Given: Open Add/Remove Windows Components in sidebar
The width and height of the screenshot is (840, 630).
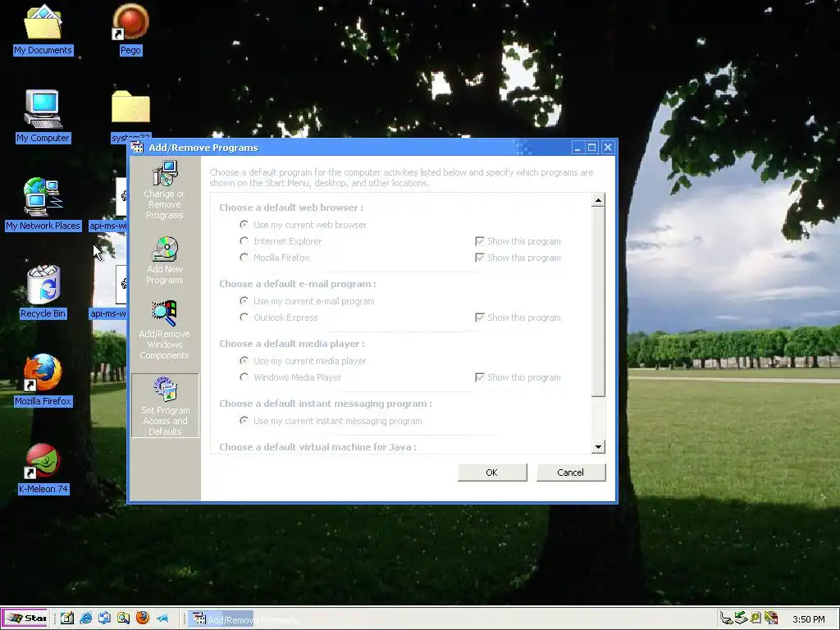Looking at the screenshot, I should click(164, 330).
